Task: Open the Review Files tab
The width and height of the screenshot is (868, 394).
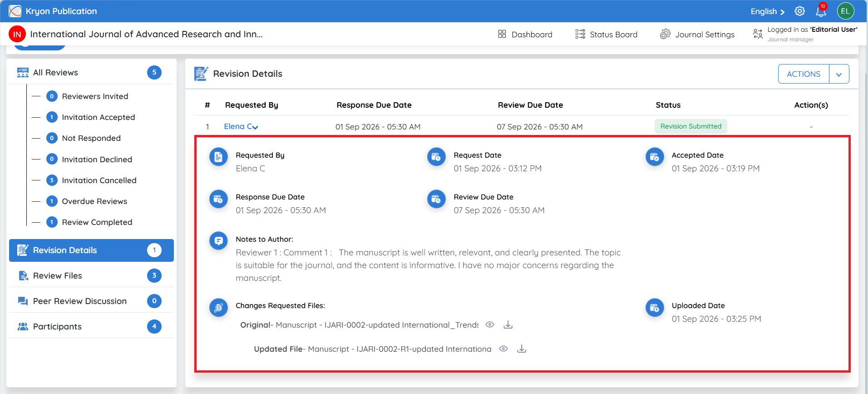Action: (x=91, y=276)
